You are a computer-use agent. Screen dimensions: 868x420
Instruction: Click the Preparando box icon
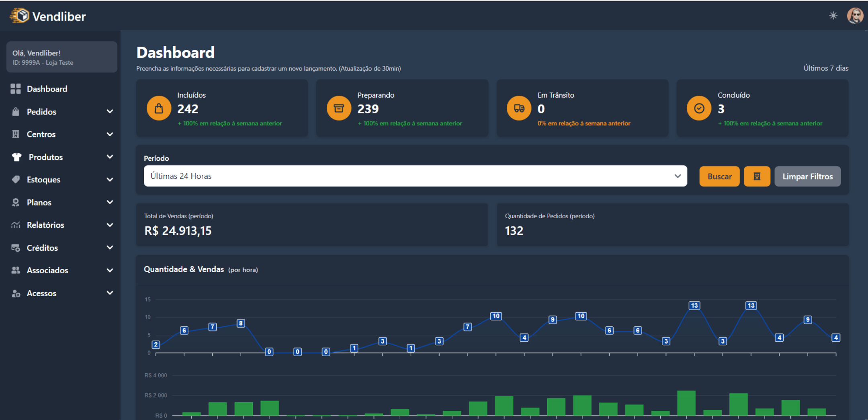(x=339, y=109)
